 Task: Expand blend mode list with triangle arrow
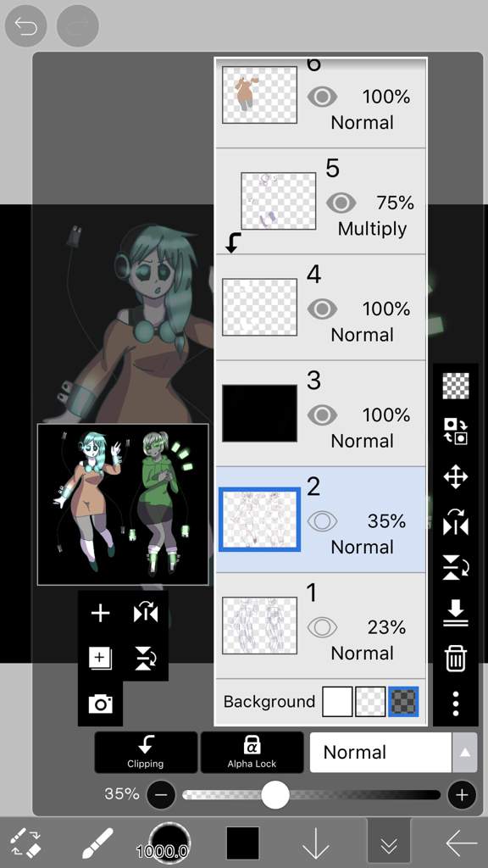tap(465, 753)
